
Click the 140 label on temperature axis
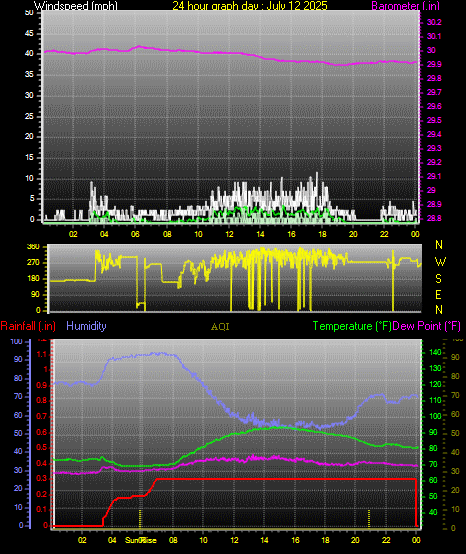(435, 352)
